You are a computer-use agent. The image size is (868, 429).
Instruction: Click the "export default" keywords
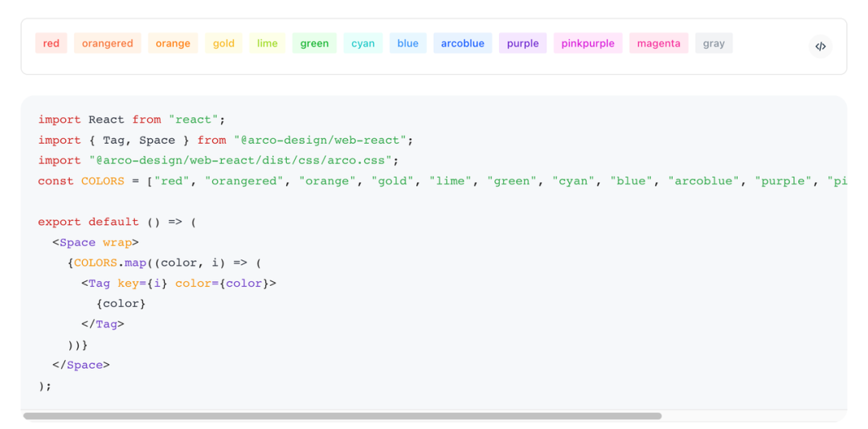88,222
